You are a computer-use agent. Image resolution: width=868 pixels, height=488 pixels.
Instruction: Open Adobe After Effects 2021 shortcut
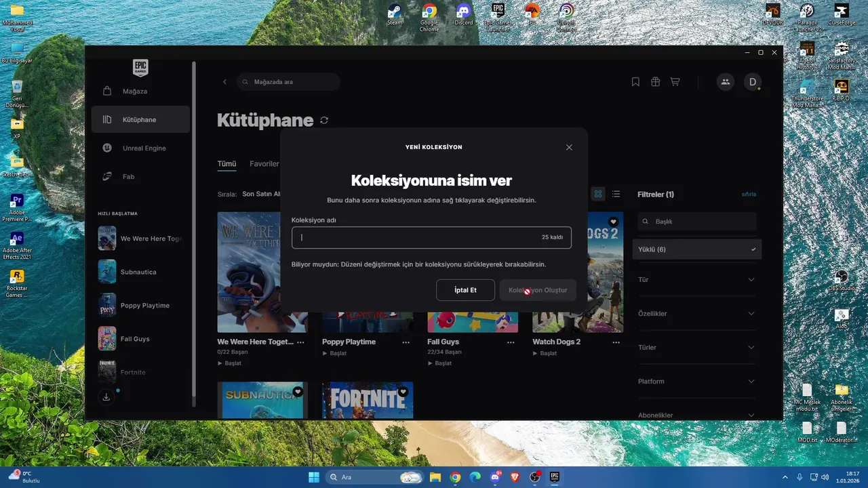pyautogui.click(x=17, y=246)
